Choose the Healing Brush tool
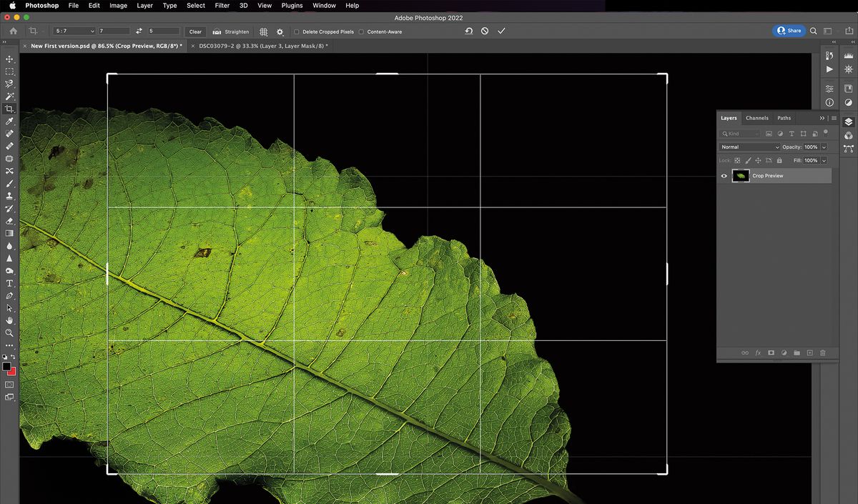 click(9, 134)
